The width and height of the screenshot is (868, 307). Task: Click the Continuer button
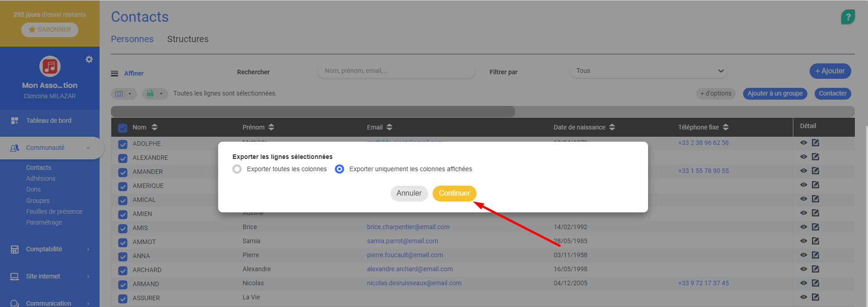(x=454, y=193)
